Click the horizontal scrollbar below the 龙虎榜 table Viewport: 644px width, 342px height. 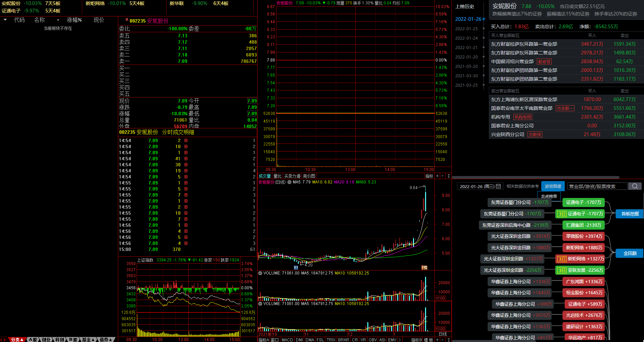tap(536, 177)
